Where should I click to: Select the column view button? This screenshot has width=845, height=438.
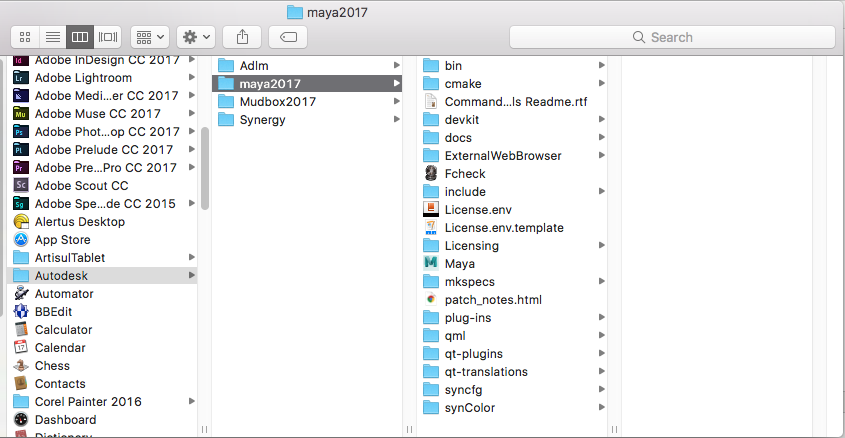point(80,37)
